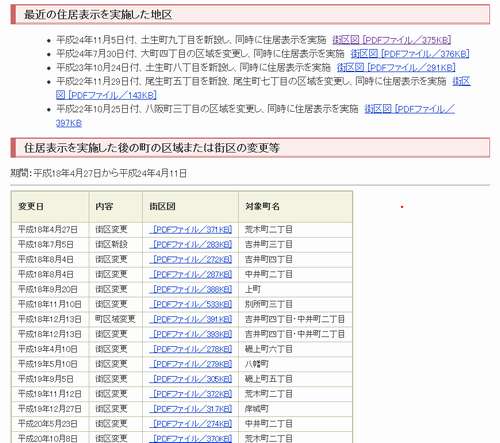Open 街区図 PDF link for 土生町八丁目
The image size is (500, 443).
396,68
